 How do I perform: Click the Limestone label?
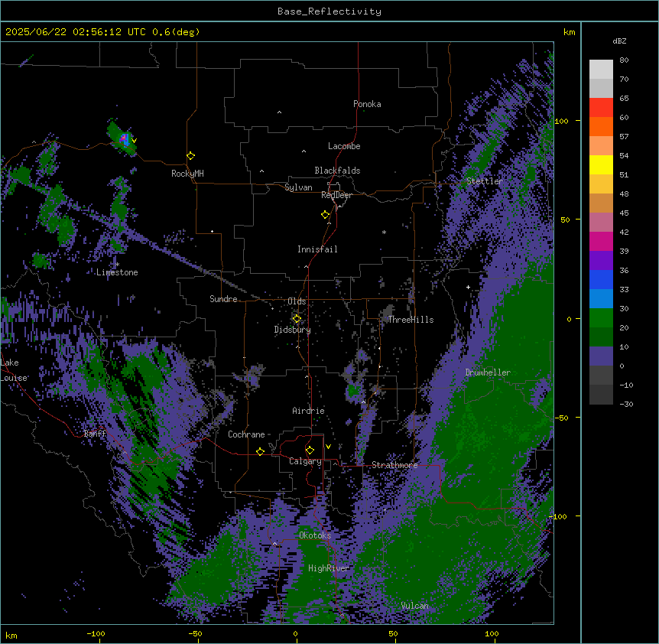(117, 272)
